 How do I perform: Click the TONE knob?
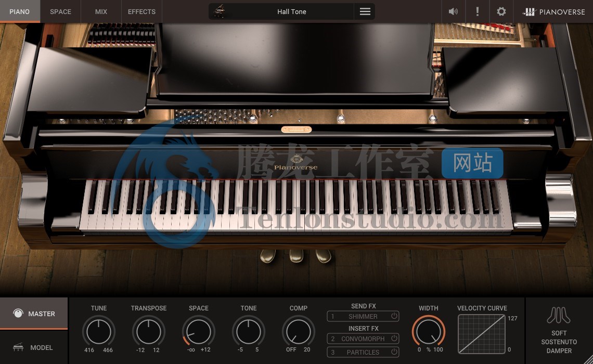coord(249,331)
